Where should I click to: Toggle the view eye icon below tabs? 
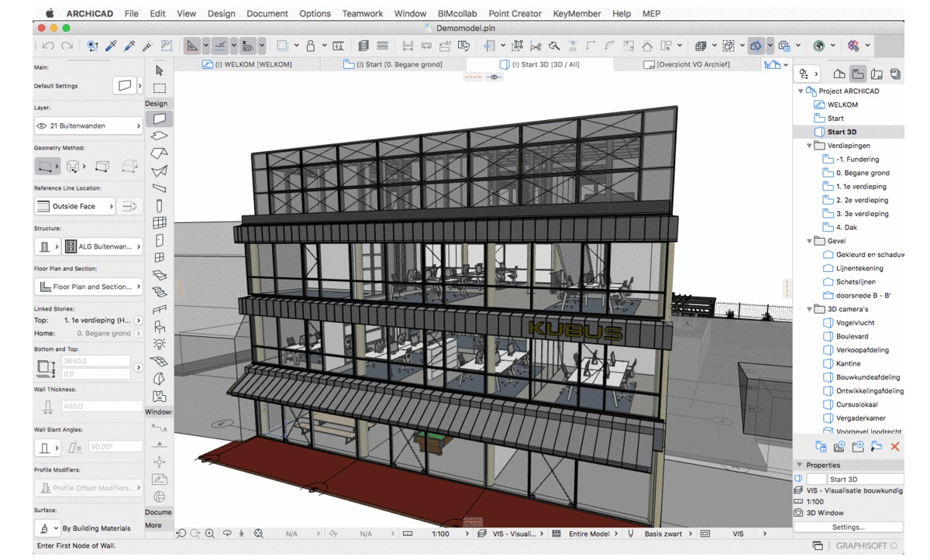click(x=494, y=77)
